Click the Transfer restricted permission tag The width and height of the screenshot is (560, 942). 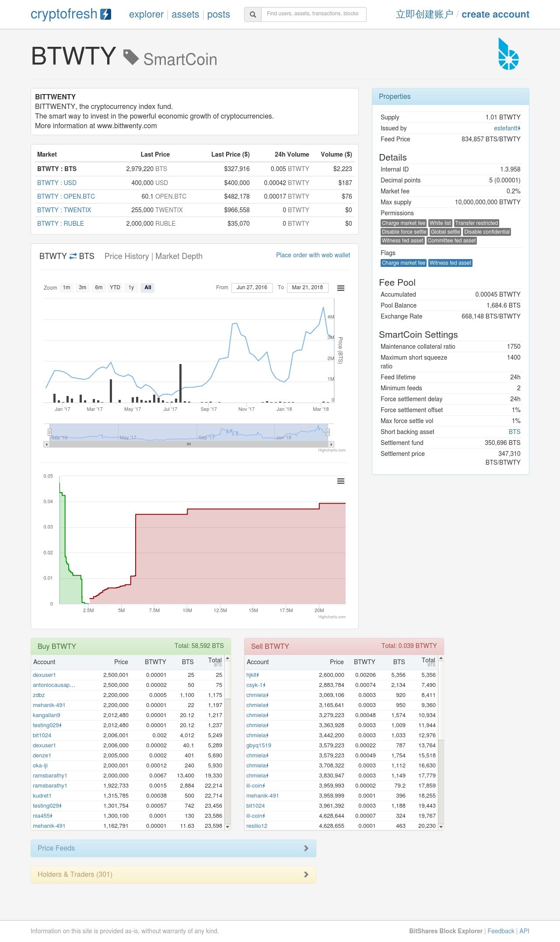coord(476,223)
